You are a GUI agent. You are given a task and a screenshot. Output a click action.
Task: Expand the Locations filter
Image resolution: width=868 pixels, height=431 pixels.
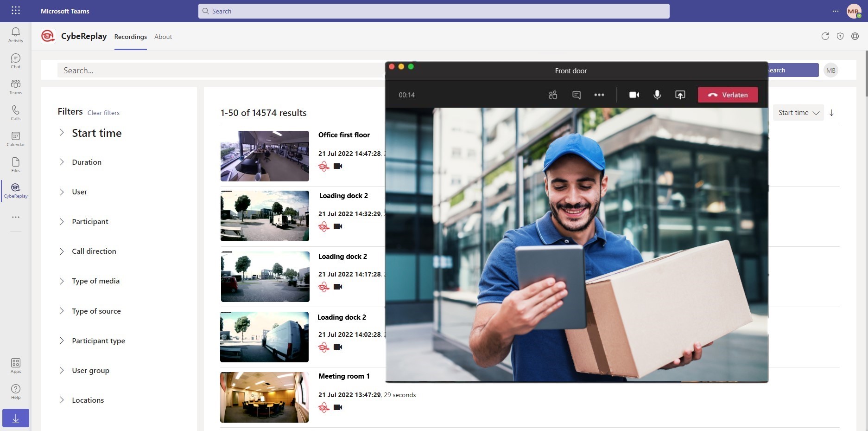pos(88,400)
